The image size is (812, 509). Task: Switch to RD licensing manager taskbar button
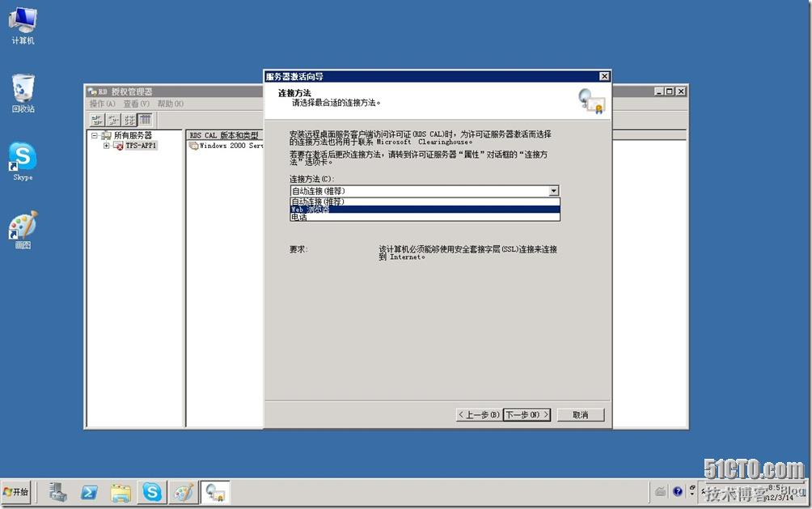[x=215, y=492]
